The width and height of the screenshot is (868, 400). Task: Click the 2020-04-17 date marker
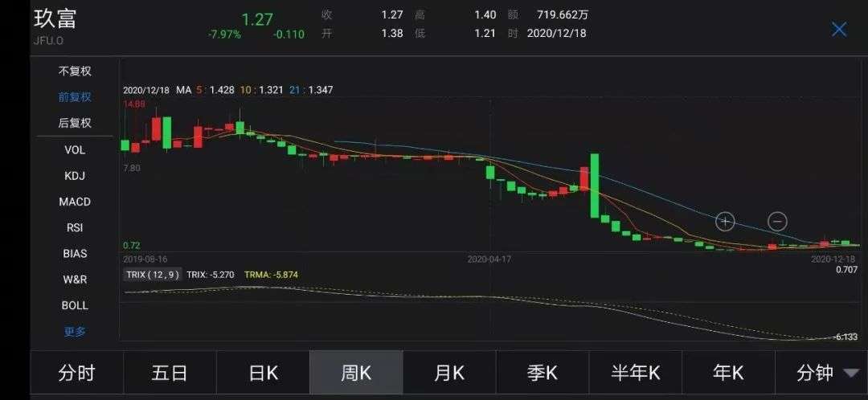489,259
